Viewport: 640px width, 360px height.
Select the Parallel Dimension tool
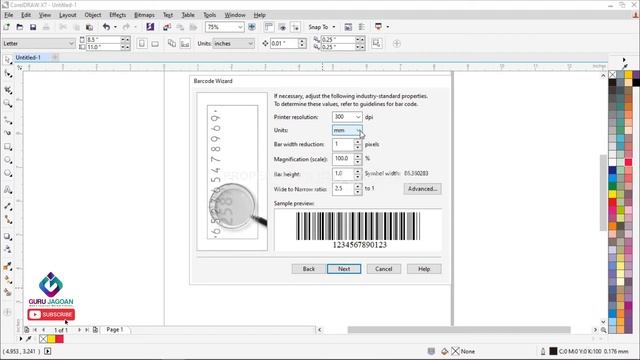pyautogui.click(x=8, y=206)
